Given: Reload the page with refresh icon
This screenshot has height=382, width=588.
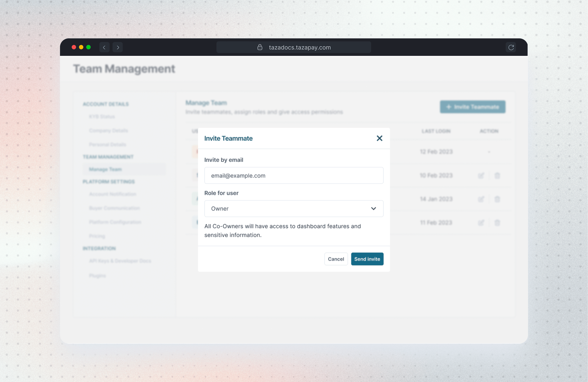Looking at the screenshot, I should [x=511, y=47].
